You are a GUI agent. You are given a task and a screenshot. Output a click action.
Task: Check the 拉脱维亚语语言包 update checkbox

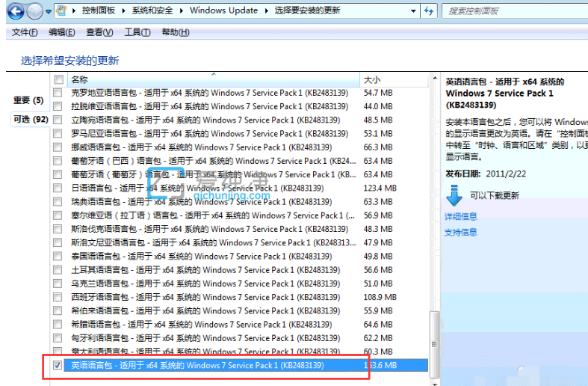pos(58,106)
